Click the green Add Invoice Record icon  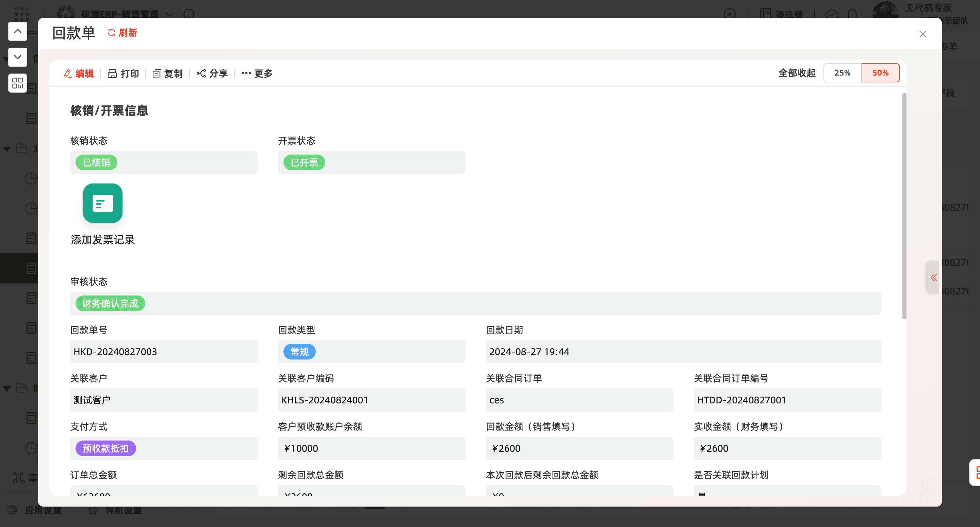pyautogui.click(x=103, y=203)
